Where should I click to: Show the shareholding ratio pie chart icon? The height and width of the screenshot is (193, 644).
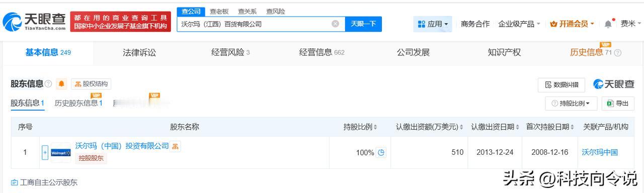(x=381, y=152)
